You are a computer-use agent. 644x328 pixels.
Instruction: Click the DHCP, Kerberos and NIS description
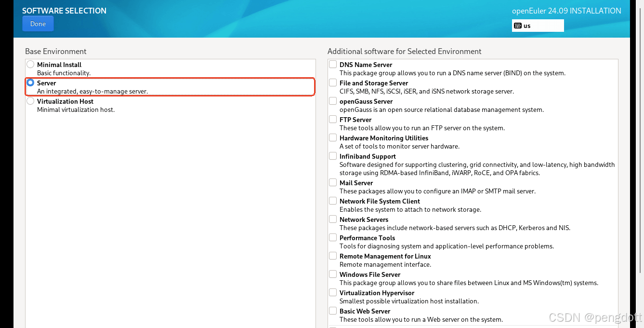pyautogui.click(x=455, y=228)
